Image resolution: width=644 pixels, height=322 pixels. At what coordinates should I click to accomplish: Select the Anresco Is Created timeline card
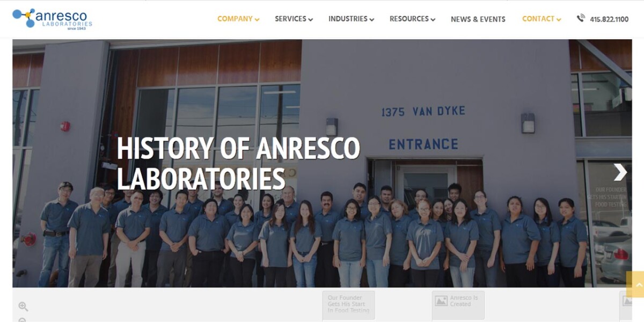[x=458, y=305]
